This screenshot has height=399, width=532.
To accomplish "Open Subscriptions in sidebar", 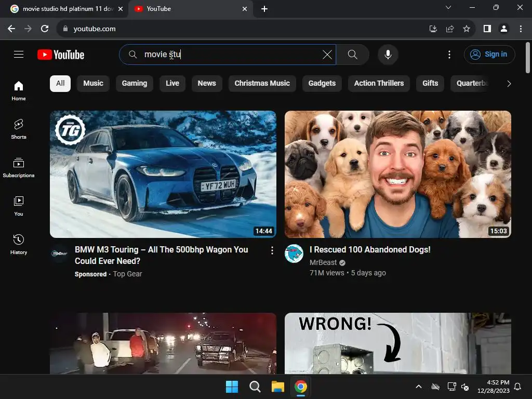I will (x=19, y=168).
